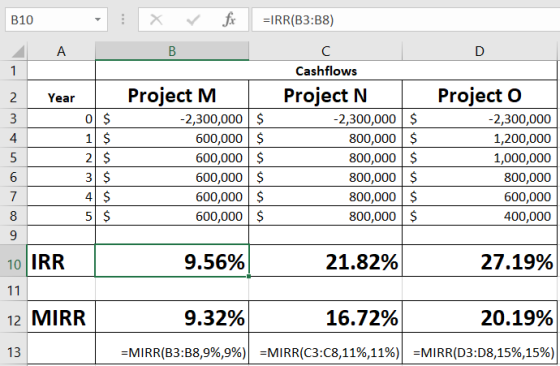Click Project O year 1 value 1,200,000
560x366 pixels.
click(x=480, y=138)
